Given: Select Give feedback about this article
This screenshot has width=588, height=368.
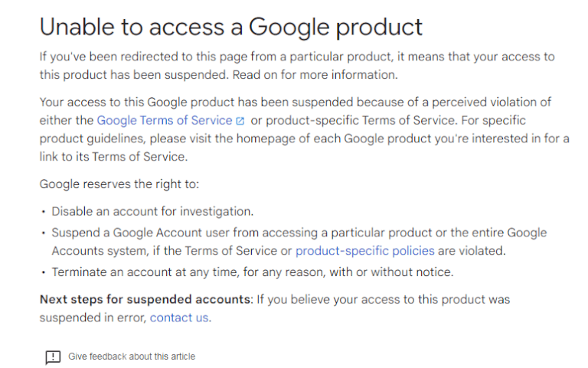Looking at the screenshot, I should (132, 357).
